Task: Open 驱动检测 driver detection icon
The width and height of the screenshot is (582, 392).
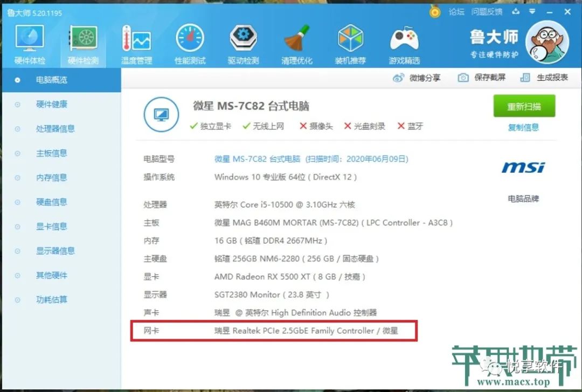Action: pos(243,45)
